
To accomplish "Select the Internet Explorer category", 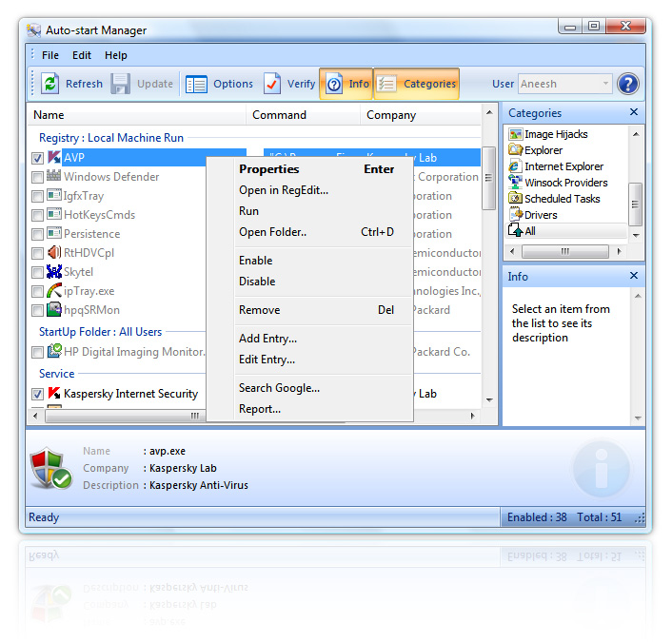I will [x=563, y=166].
